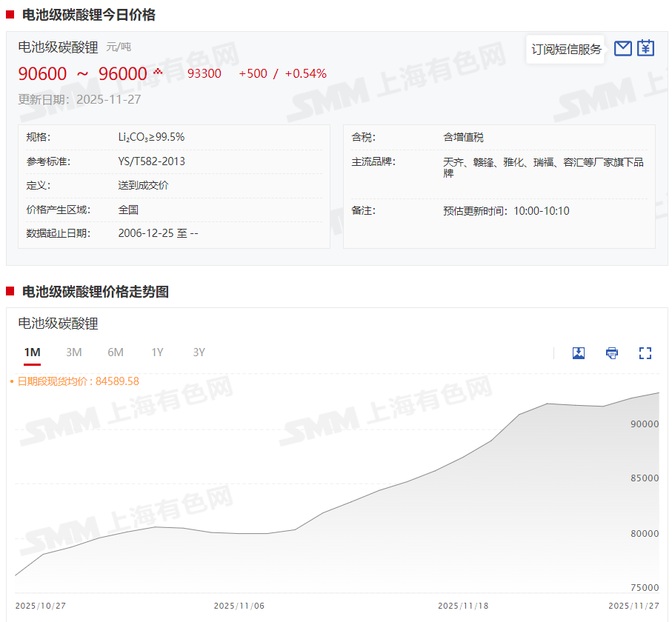This screenshot has width=672, height=622.
Task: Switch chart range to 1M
Action: [32, 352]
